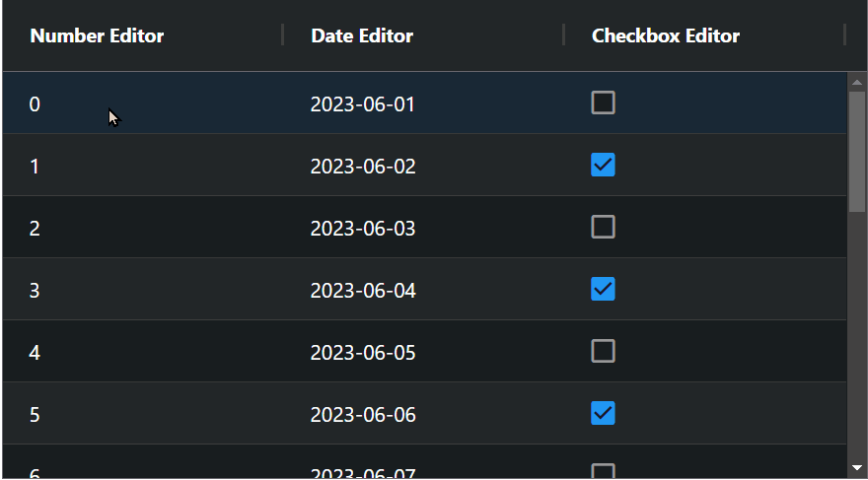Viewport: 868px width, 480px height.
Task: Click the number cell with value 2
Action: click(36, 228)
